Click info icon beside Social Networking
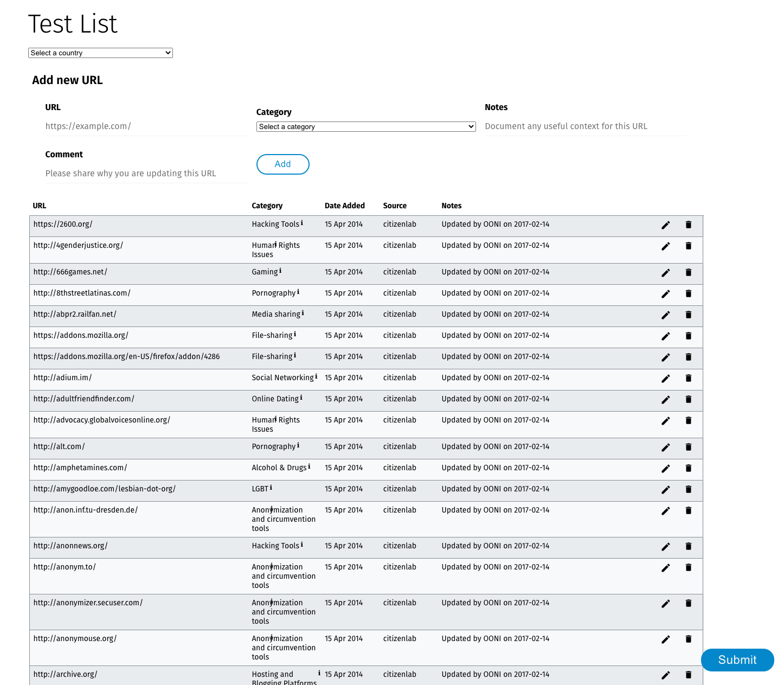The height and width of the screenshot is (685, 784). (316, 377)
